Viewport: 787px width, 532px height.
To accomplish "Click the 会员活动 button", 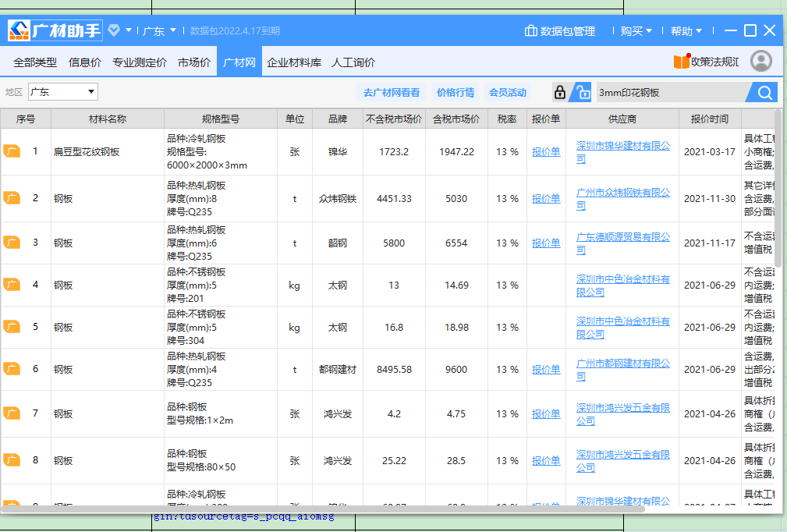I will click(x=508, y=92).
